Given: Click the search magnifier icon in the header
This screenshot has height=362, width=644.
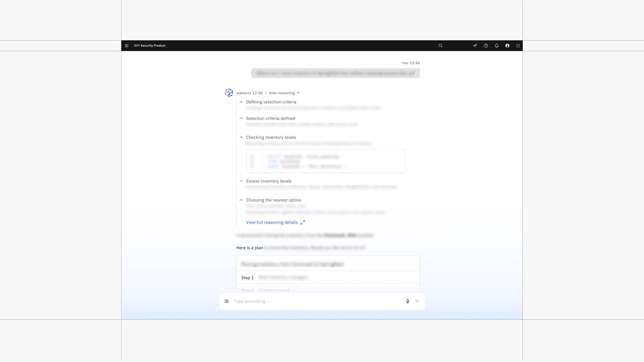Looking at the screenshot, I should pos(441,46).
